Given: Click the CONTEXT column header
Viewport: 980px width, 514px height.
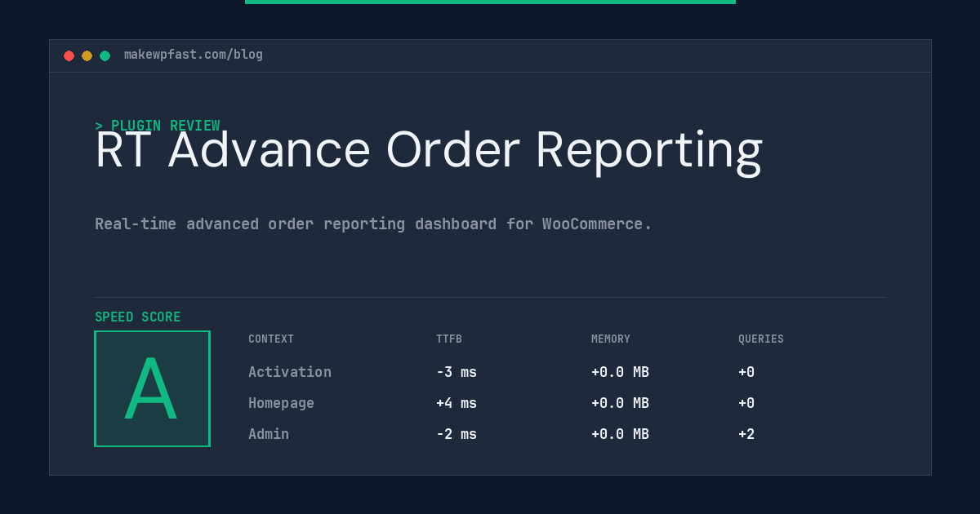Looking at the screenshot, I should (271, 339).
